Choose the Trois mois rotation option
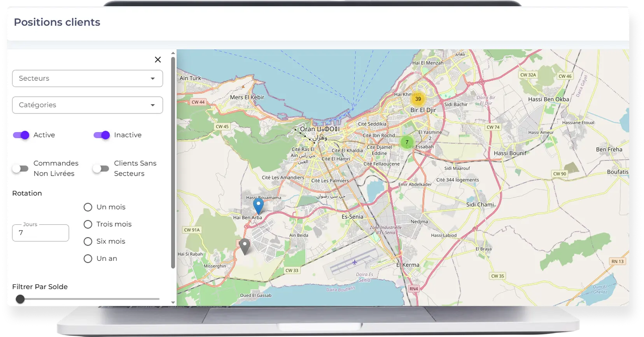 tap(88, 224)
